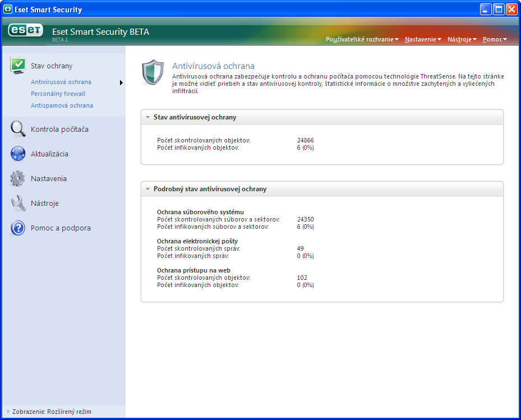521x420 pixels.
Task: Click the Ochrana súborového systému heading
Action: click(x=200, y=212)
